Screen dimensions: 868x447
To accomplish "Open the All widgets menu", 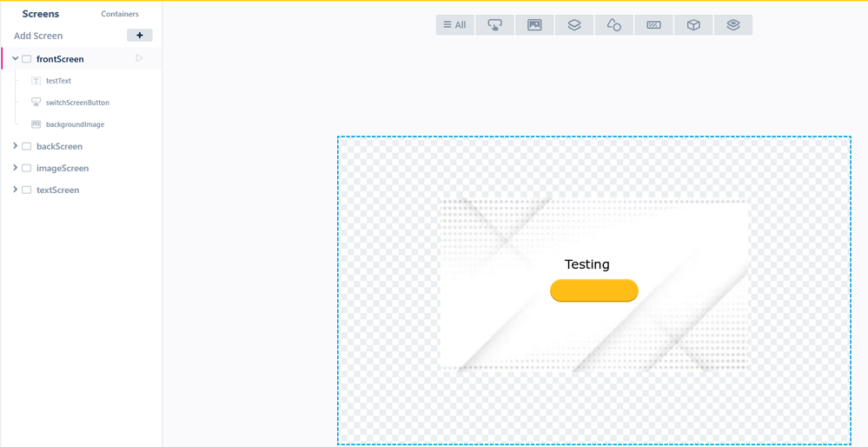I will (455, 25).
